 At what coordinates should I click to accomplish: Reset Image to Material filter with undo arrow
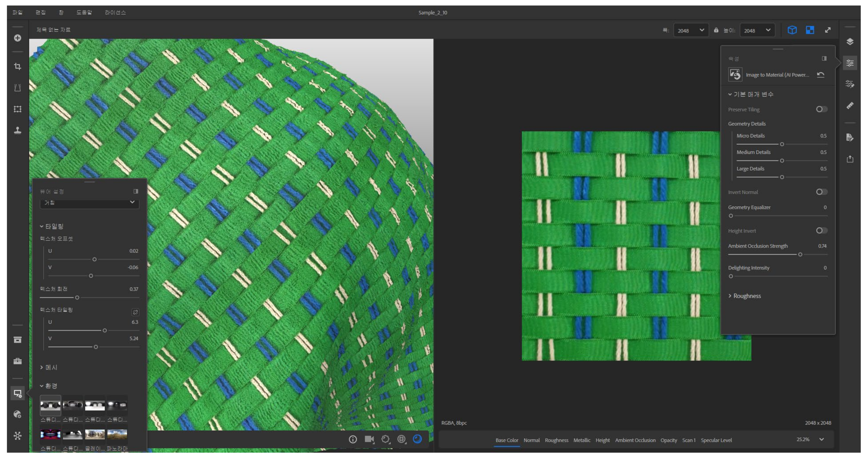click(x=821, y=75)
